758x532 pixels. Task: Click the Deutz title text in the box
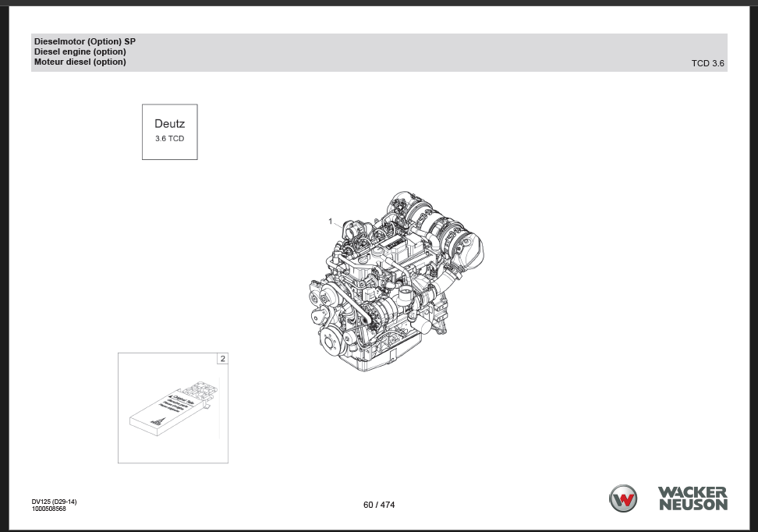click(169, 123)
